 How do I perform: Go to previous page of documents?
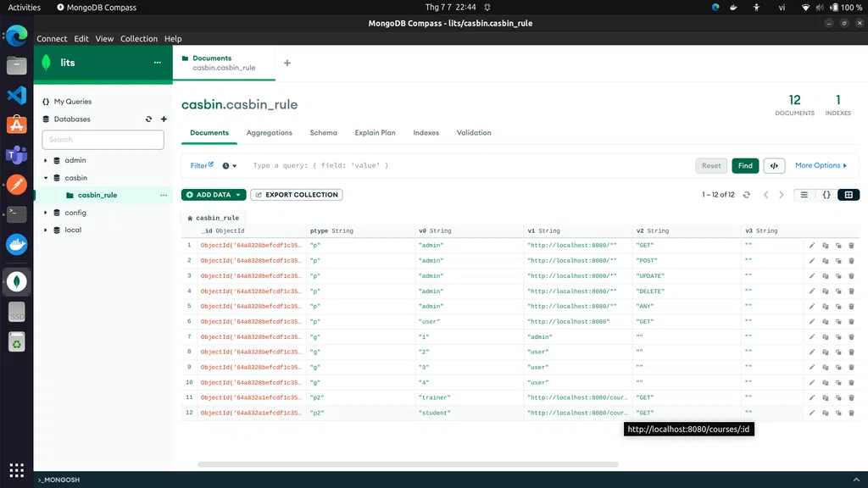(766, 195)
